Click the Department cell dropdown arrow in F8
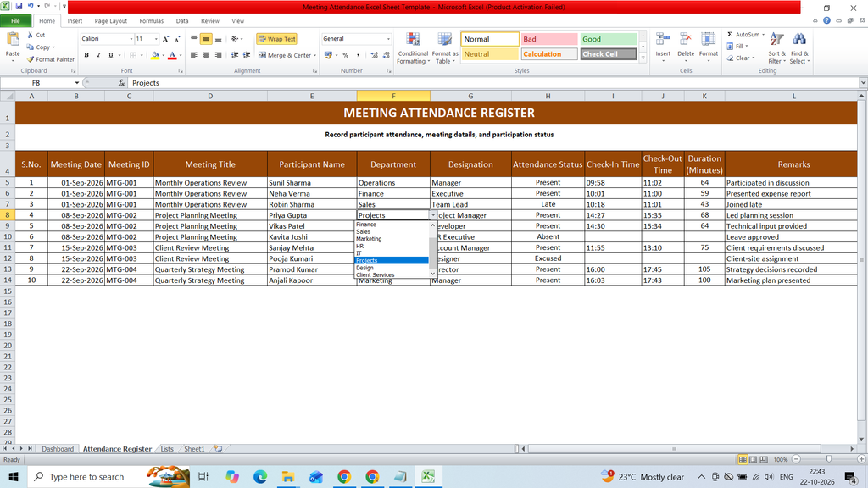Viewport: 868px width, 488px height. [433, 215]
